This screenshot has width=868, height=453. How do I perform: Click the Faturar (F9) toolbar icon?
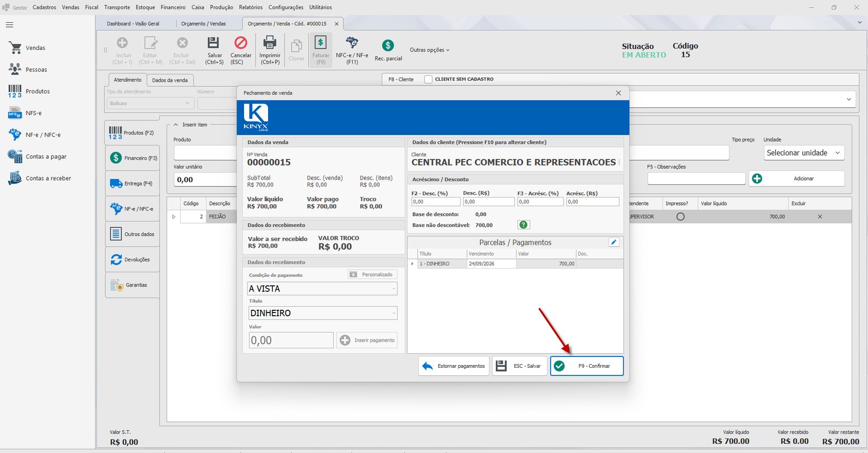click(x=321, y=43)
